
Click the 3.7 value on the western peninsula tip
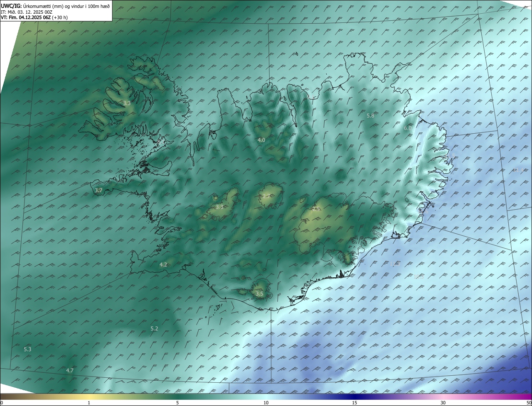coord(98,190)
